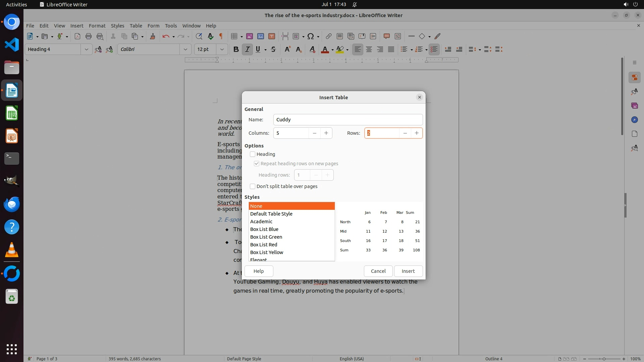Expand the paragraph style dropdown
This screenshot has width=644, height=362.
pyautogui.click(x=86, y=49)
